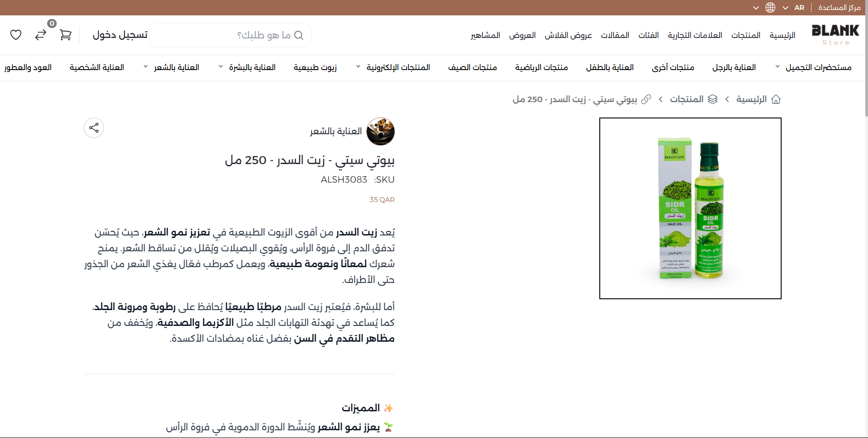The width and height of the screenshot is (868, 438).
Task: Open العروض menu item
Action: click(x=522, y=35)
